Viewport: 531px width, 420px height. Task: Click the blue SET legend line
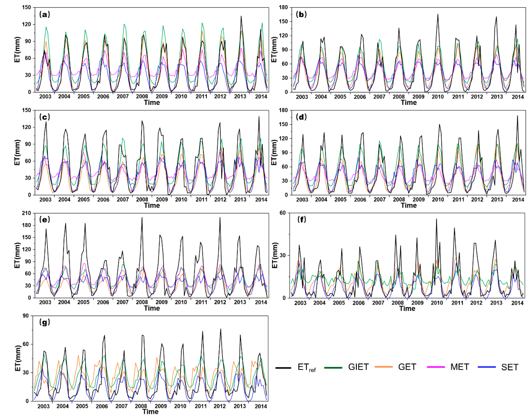[487, 367]
